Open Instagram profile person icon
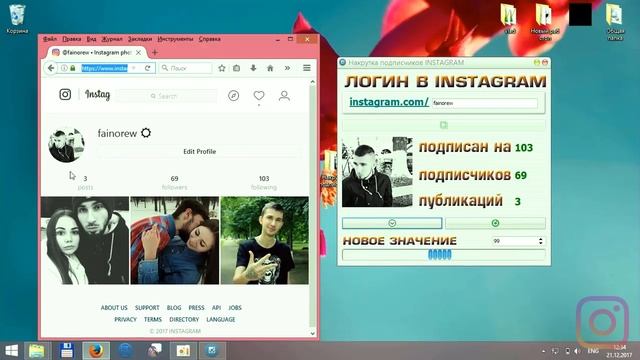 284,96
